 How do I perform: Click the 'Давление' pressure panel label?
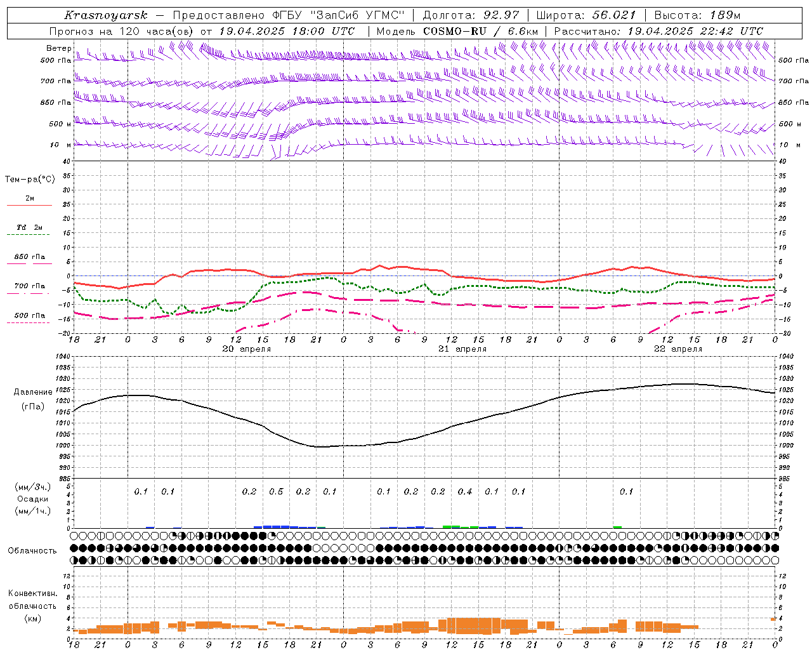[x=33, y=392]
